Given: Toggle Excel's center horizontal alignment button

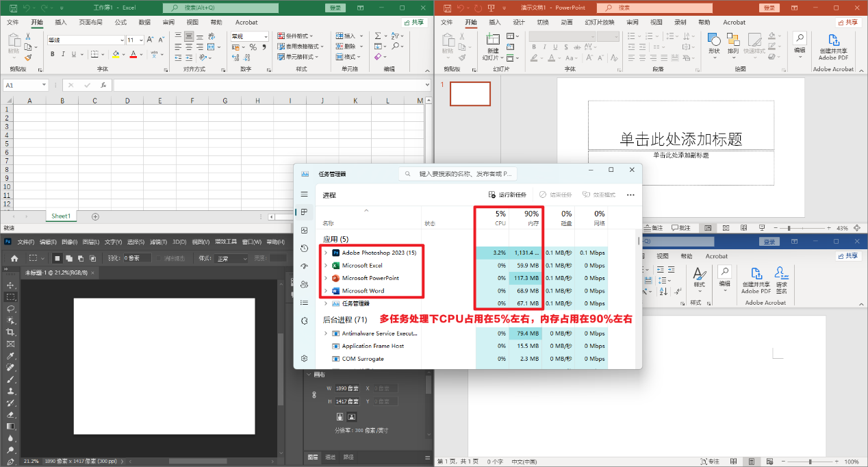Looking at the screenshot, I should click(189, 47).
